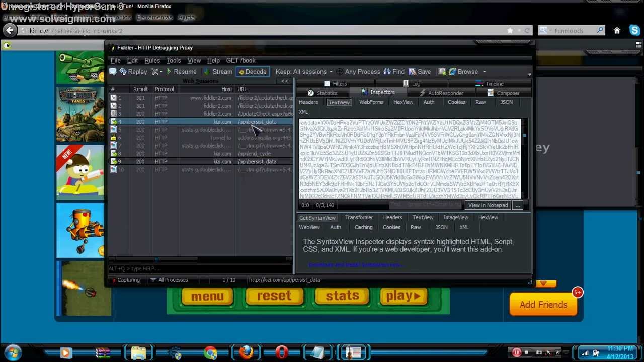Switch to the AutoResponder tab

(x=441, y=93)
